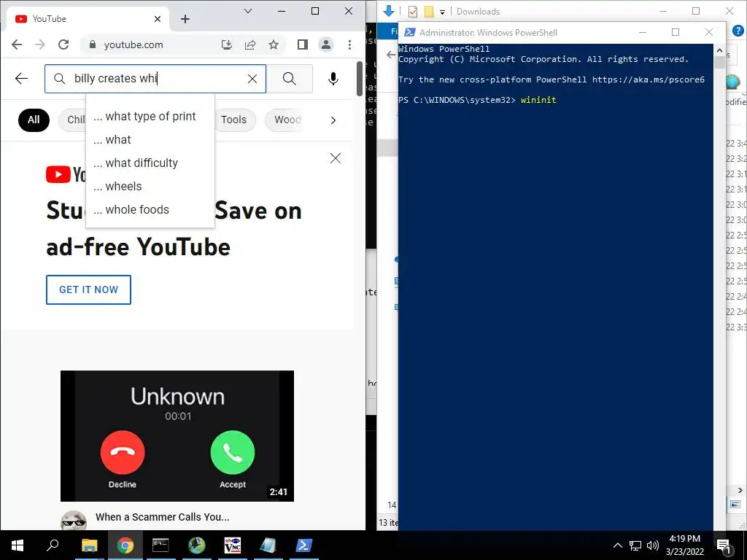Open the channel avatar below the video
The width and height of the screenshot is (747, 560).
tap(74, 521)
